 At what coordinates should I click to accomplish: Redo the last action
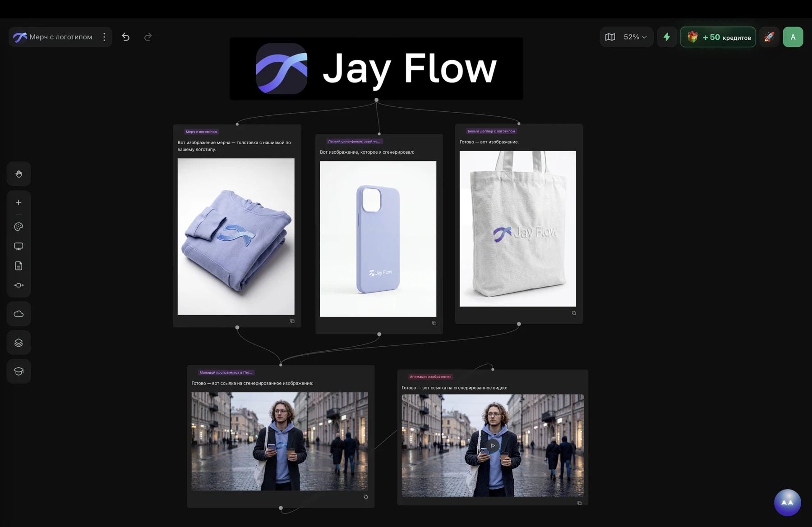click(148, 37)
